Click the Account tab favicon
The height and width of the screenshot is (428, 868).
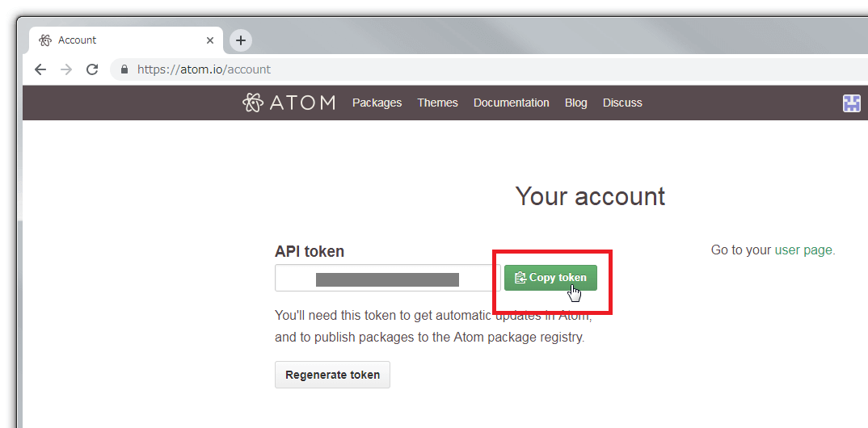point(45,40)
